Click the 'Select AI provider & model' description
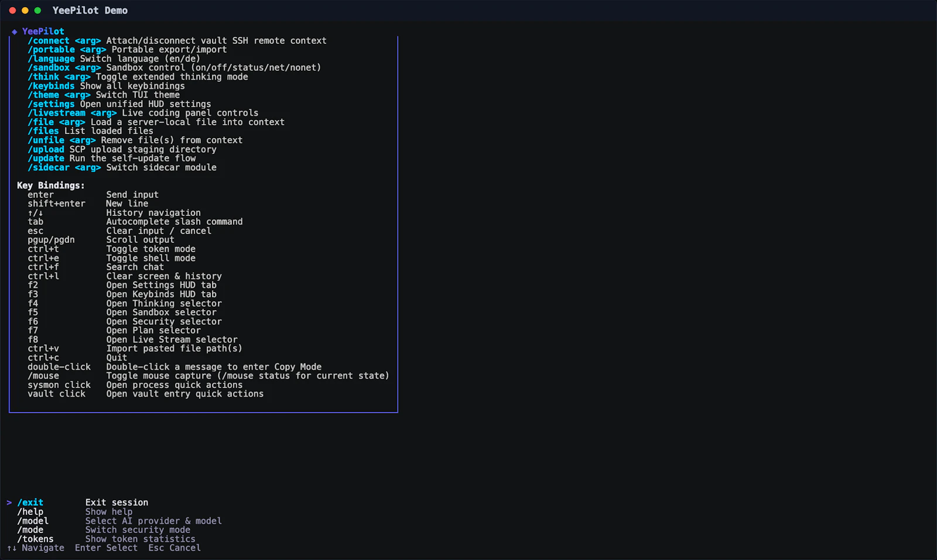Image resolution: width=937 pixels, height=560 pixels. [x=153, y=521]
